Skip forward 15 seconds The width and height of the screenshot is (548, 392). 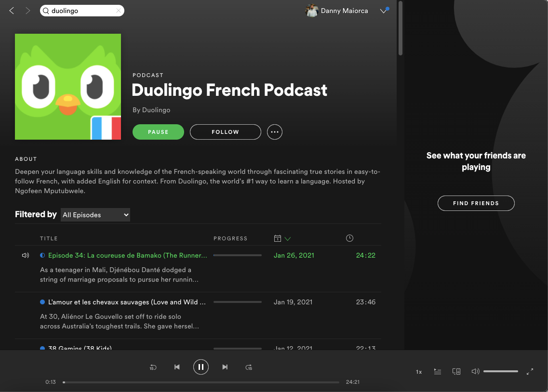coord(249,367)
